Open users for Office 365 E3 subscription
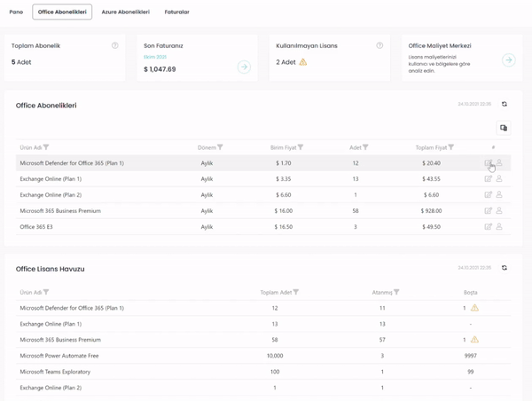Screen dimensions: 532x401 pos(499,226)
